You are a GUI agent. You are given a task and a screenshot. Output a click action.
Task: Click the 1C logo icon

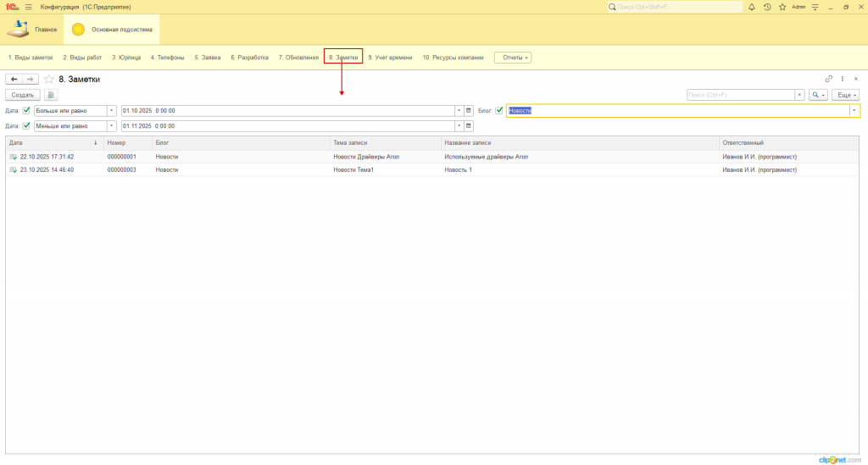12,7
